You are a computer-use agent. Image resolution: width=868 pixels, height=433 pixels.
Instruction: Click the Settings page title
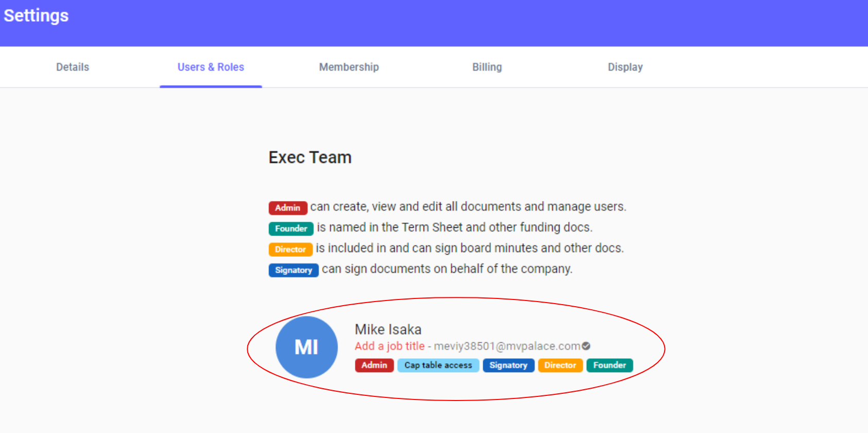pos(36,15)
